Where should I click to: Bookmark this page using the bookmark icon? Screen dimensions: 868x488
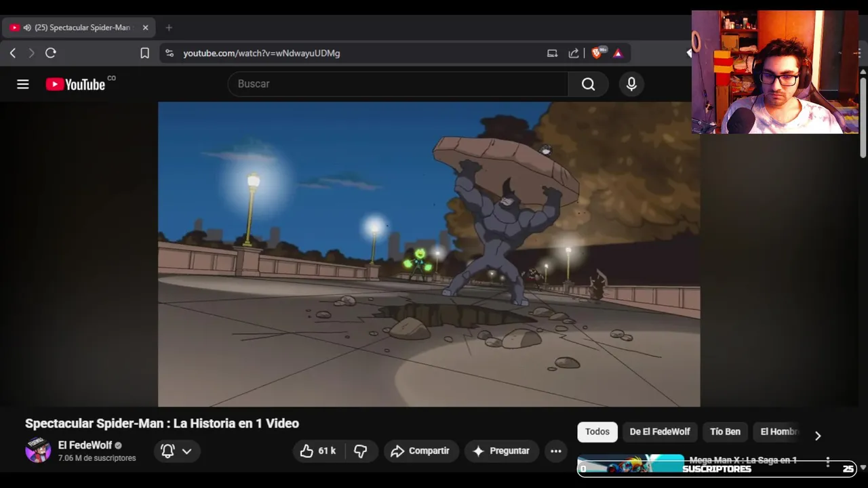144,53
